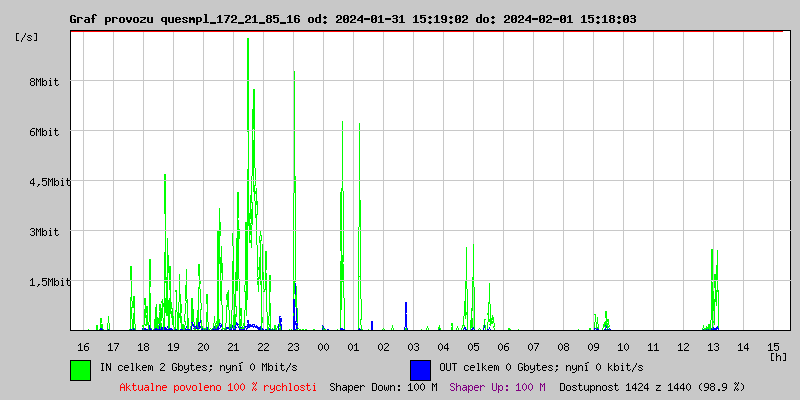Image resolution: width=800 pixels, height=400 pixels.
Task: Select the 8Mbit y-axis label
Action: 43,82
